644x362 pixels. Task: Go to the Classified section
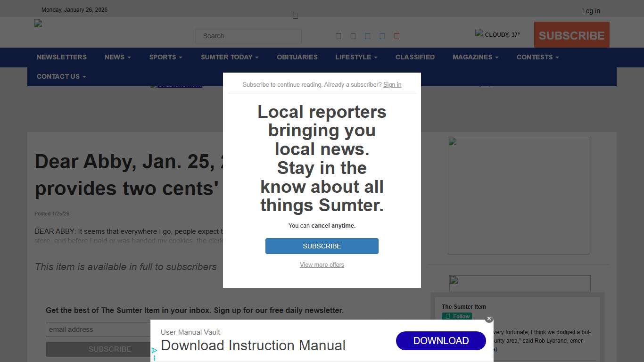pos(415,57)
